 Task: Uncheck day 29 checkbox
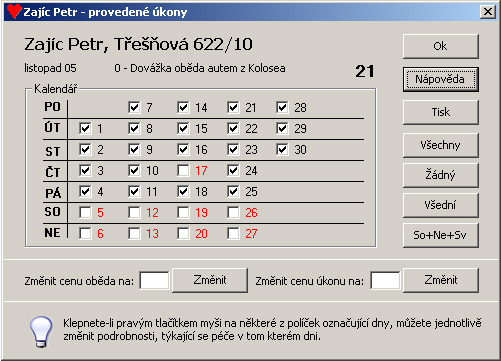282,128
